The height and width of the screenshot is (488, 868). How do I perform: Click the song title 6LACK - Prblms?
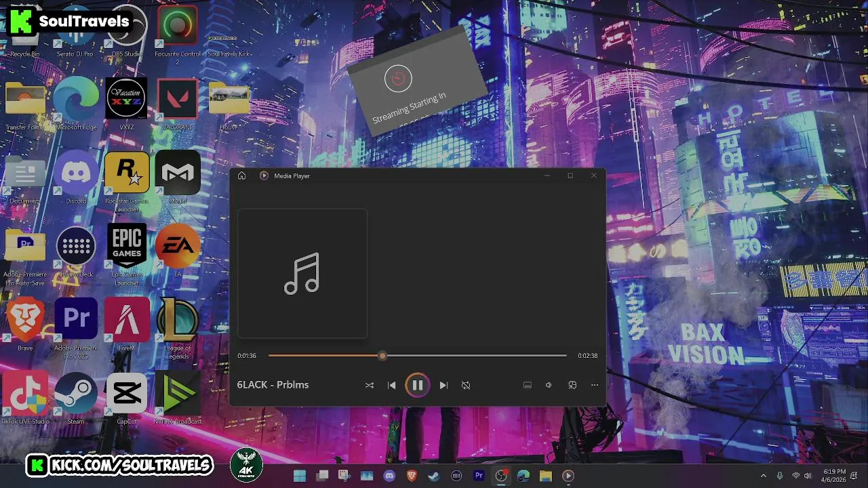pos(273,384)
